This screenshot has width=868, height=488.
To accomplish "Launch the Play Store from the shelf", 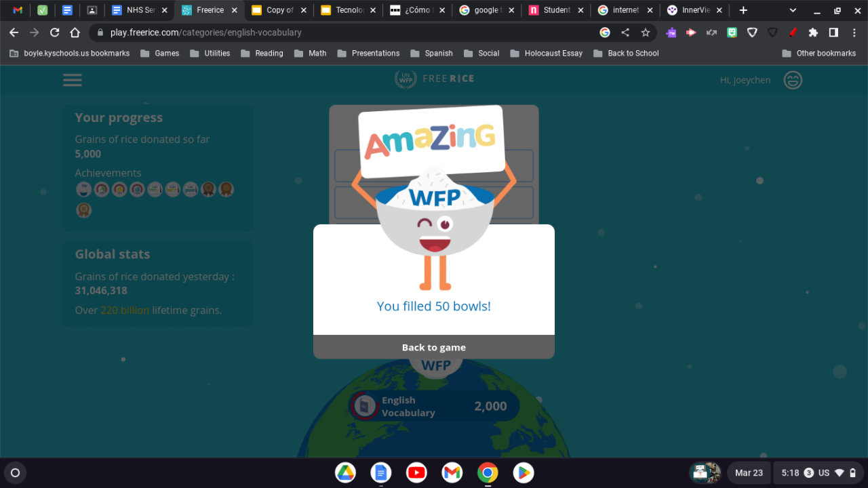I will [524, 473].
